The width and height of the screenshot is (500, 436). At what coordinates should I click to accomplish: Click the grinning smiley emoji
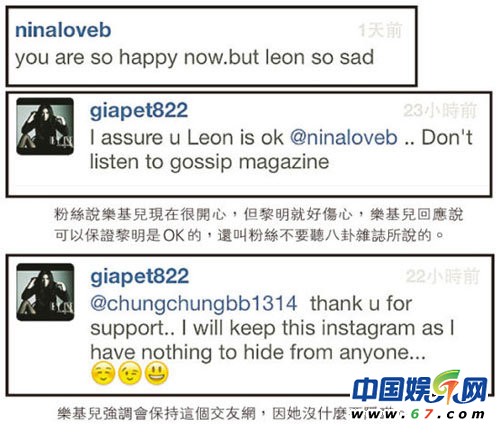pos(156,373)
